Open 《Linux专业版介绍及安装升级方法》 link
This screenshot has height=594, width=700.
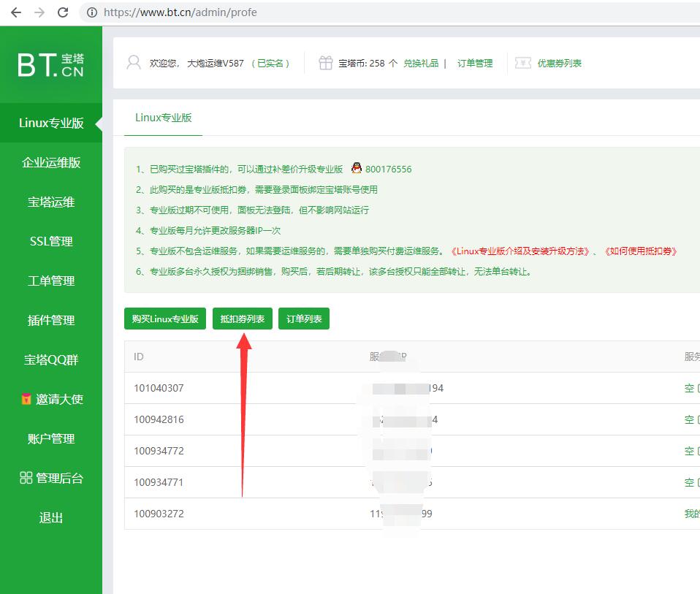point(520,251)
